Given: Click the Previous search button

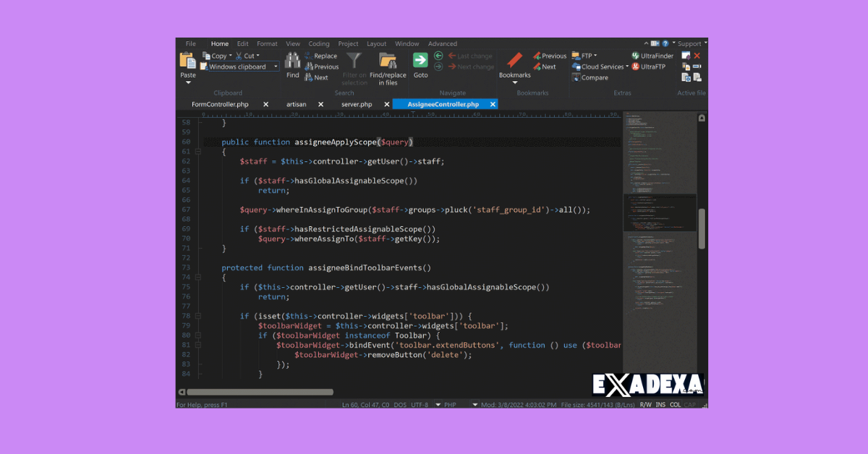Looking at the screenshot, I should (x=325, y=67).
